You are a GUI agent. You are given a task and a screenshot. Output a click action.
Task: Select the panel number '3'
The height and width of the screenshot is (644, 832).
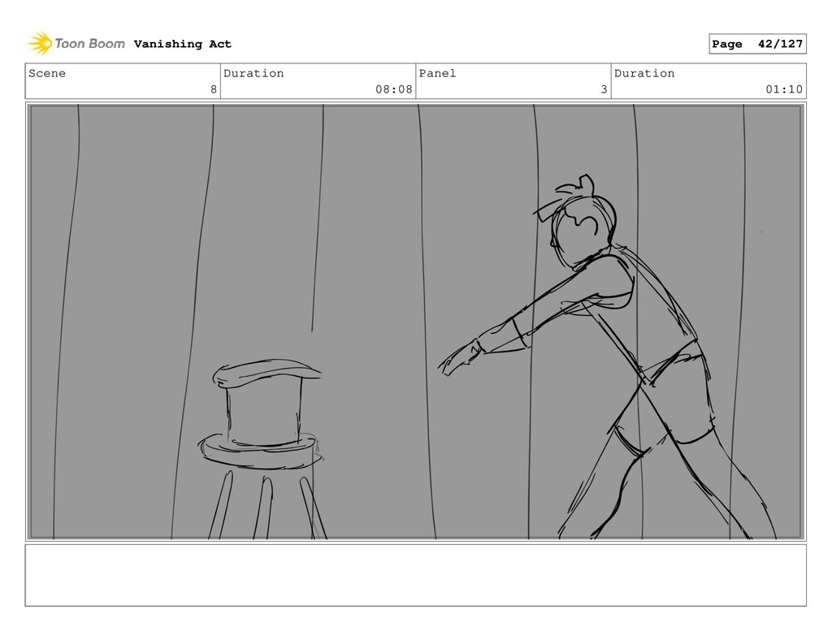tap(604, 89)
